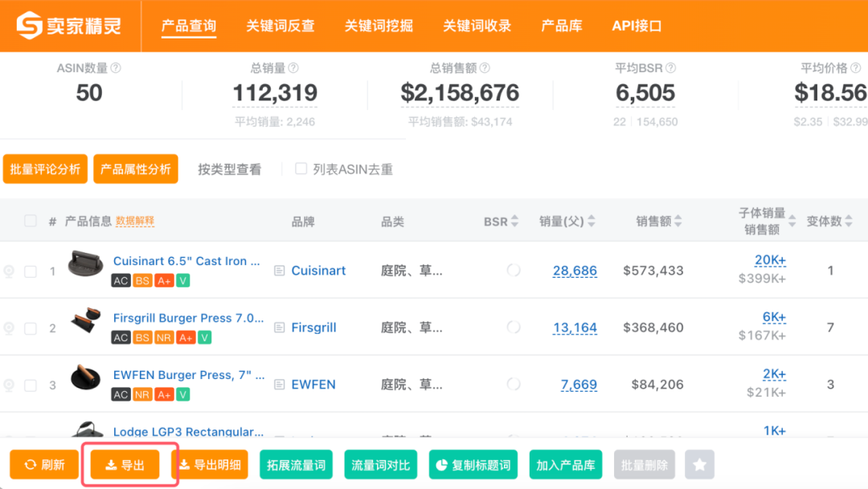868x489 pixels.
Task: Click listing detail icon beside Firsgrill brand
Action: [280, 328]
